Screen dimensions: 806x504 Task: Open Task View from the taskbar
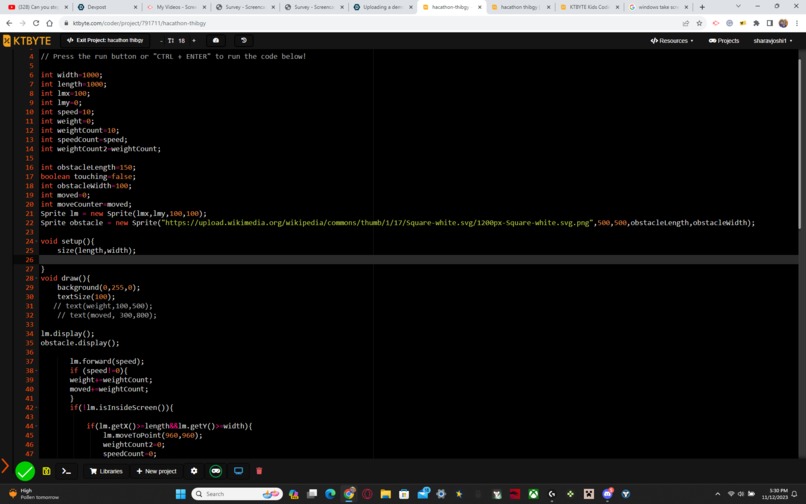312,494
